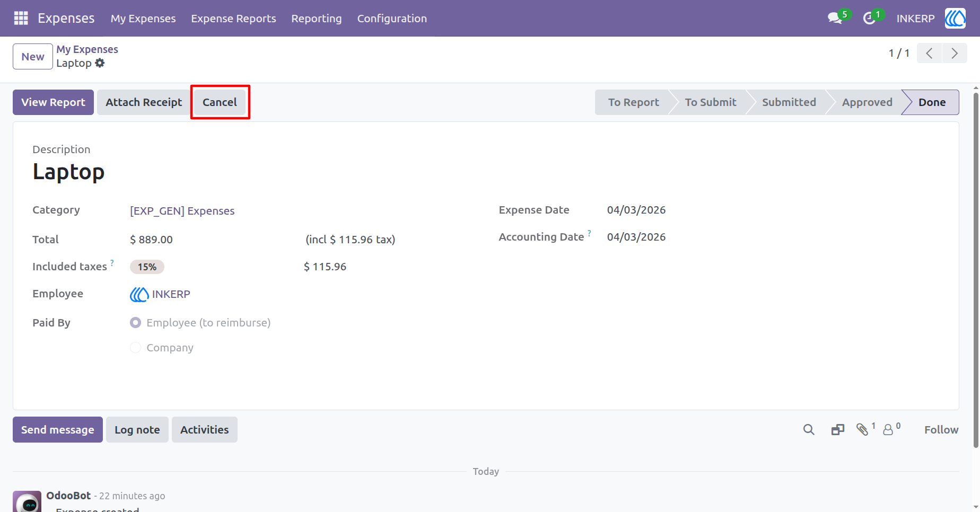
Task: Click the View Report button
Action: click(x=53, y=102)
